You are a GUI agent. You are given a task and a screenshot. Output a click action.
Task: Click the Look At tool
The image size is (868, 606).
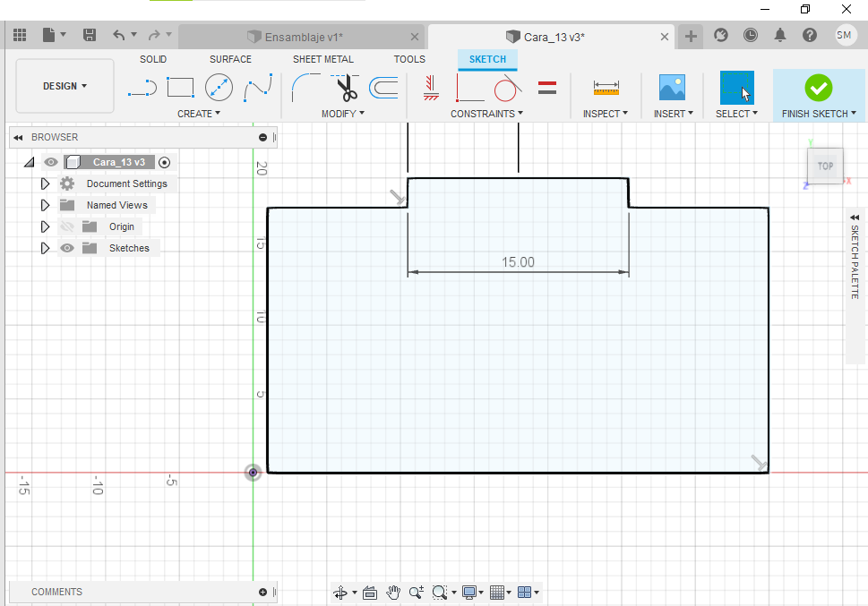[370, 593]
